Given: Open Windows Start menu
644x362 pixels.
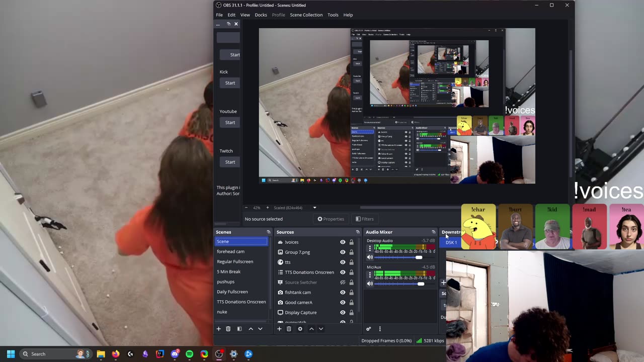Looking at the screenshot, I should pos(11,354).
